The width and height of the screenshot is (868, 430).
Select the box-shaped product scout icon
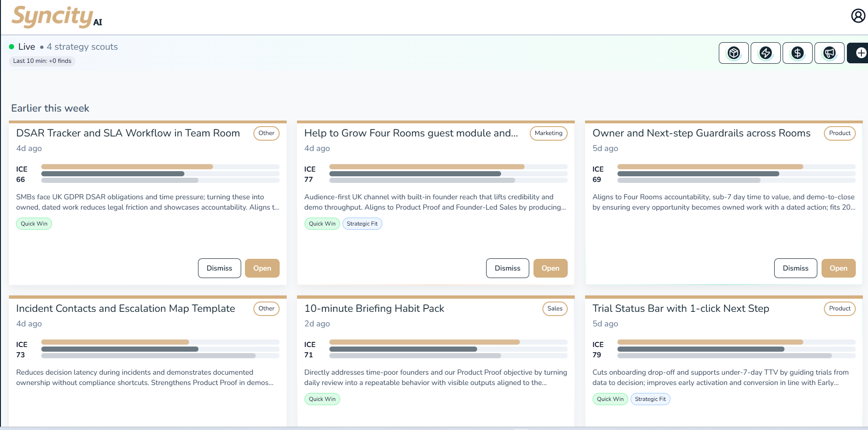(x=733, y=53)
